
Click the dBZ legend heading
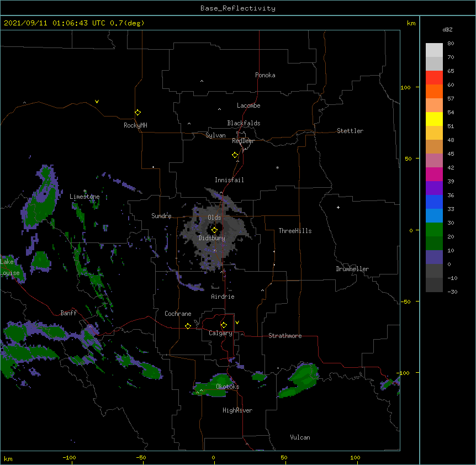(x=447, y=29)
